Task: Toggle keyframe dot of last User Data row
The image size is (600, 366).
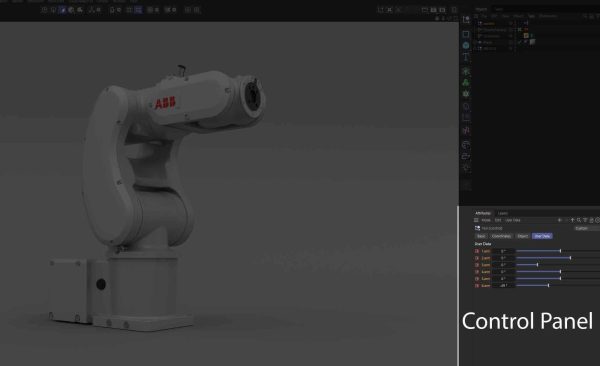Action: click(477, 286)
